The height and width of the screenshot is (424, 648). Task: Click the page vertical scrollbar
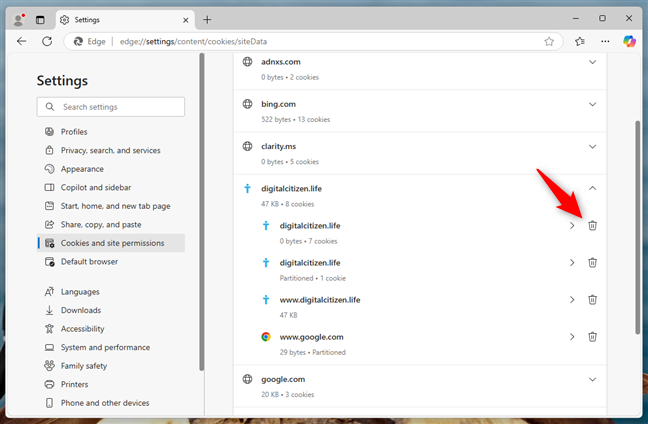[x=638, y=227]
